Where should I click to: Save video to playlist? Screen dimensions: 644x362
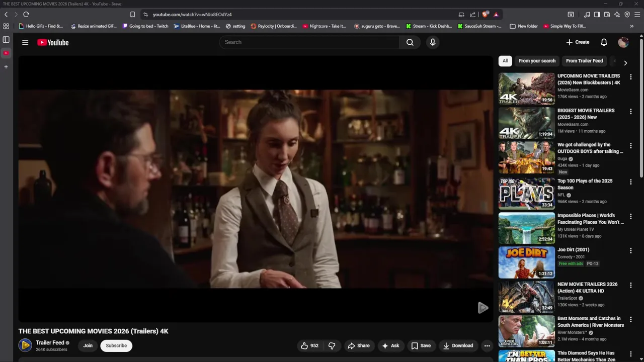[421, 345]
